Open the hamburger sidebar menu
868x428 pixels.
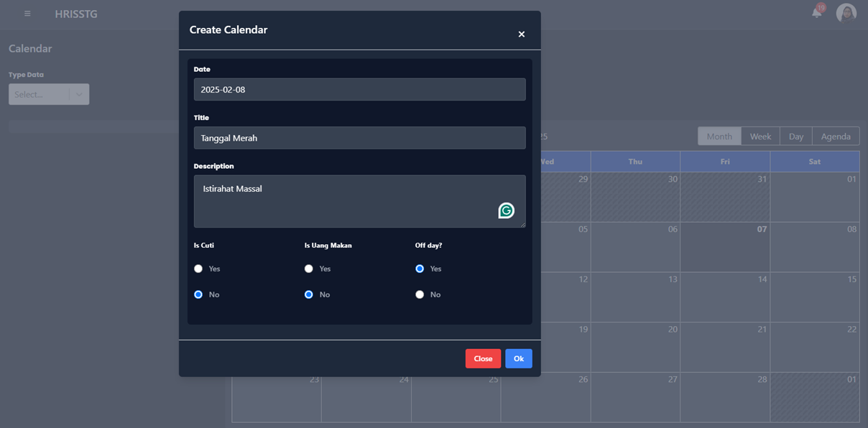point(27,14)
